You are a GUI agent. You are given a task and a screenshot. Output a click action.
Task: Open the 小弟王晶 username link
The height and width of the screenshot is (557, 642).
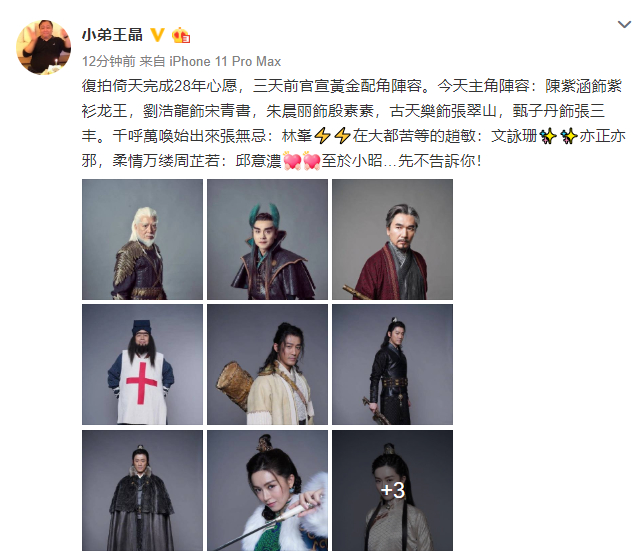point(112,35)
